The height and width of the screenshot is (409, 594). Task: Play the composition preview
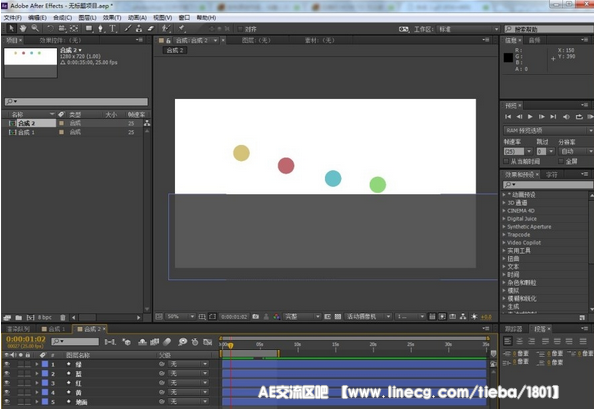[530, 117]
